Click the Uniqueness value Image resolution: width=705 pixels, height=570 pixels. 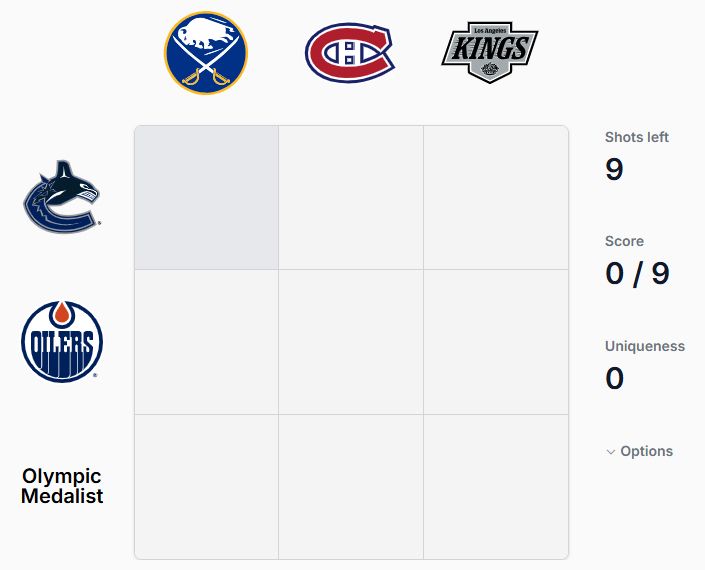pos(615,378)
